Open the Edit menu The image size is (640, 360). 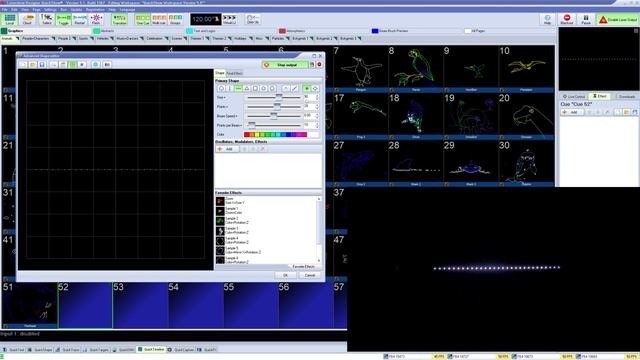(x=14, y=9)
